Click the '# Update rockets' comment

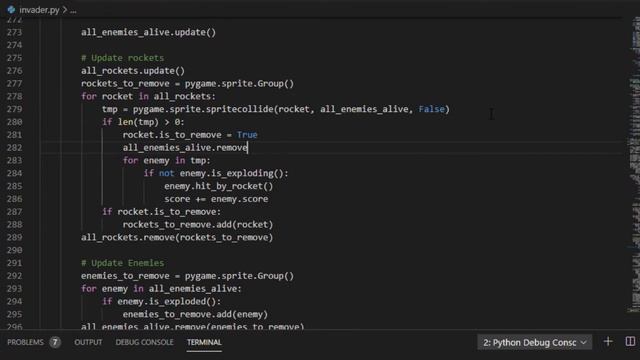pos(122,58)
